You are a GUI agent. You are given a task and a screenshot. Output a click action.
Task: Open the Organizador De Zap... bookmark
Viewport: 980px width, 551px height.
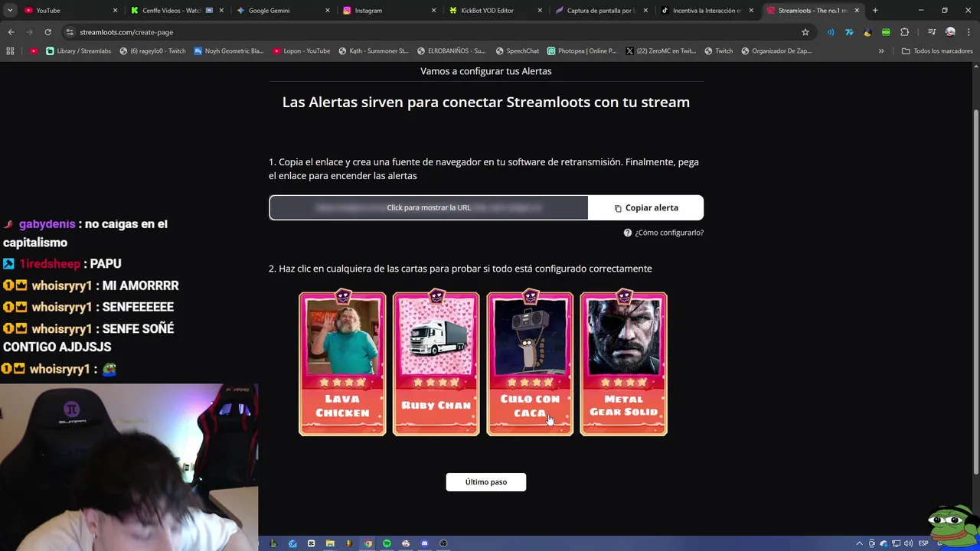[776, 51]
